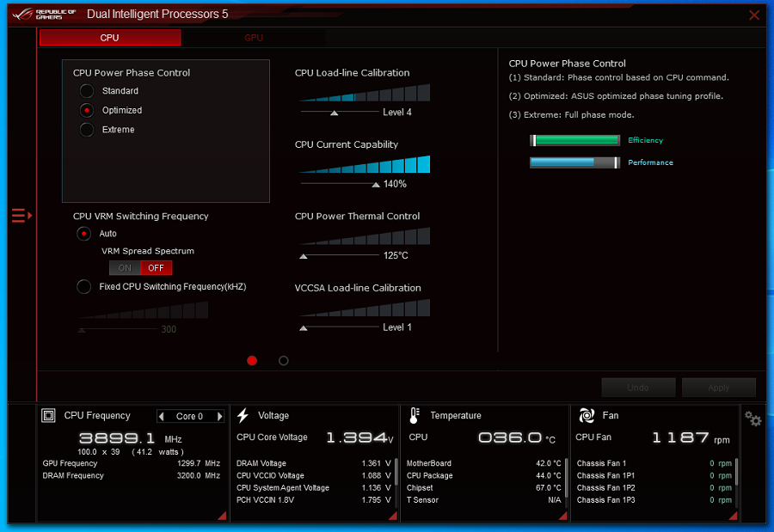Click the Undo button

[638, 388]
